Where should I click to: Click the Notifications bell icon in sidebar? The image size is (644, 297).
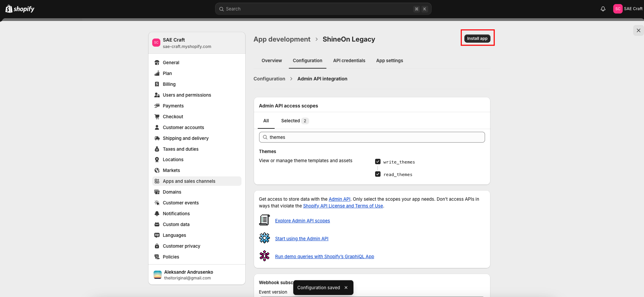(157, 214)
